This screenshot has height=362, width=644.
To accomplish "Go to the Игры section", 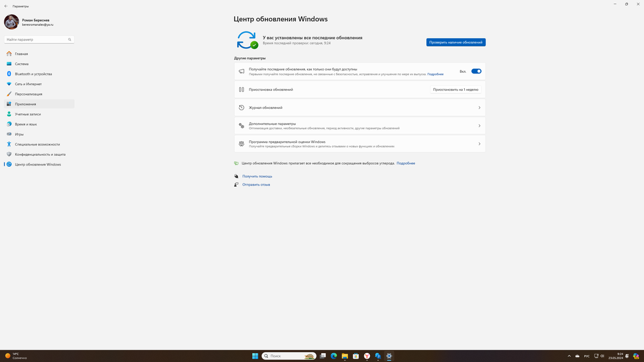I will point(39,134).
